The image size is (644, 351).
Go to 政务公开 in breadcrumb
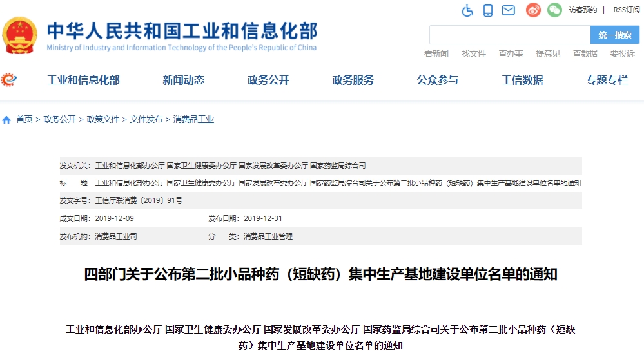tap(59, 119)
